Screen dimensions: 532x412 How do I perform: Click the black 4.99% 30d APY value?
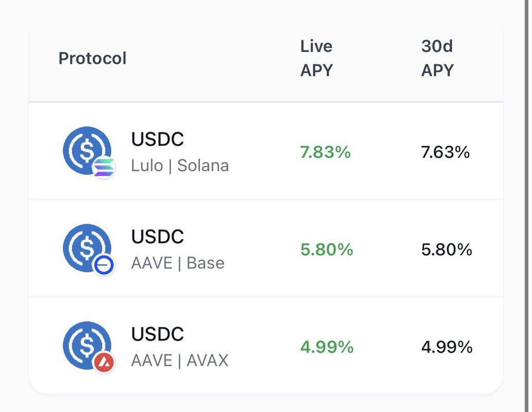tap(446, 347)
